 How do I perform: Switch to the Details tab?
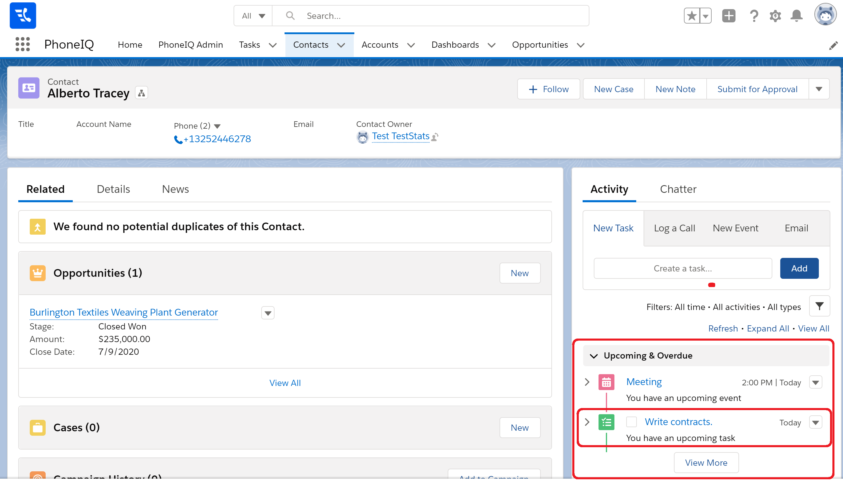tap(113, 189)
